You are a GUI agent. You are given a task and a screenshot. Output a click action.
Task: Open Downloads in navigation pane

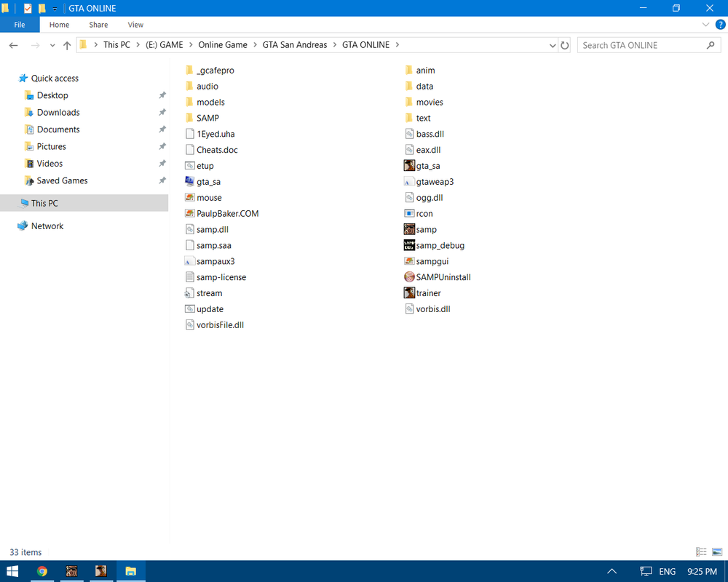(x=58, y=112)
